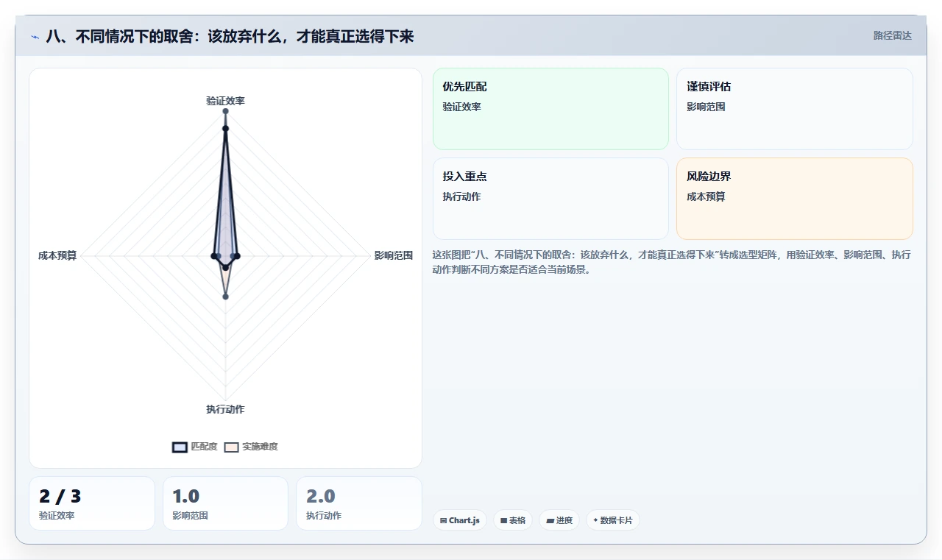Click the 验证效率 radar axis label
942x560 pixels.
tap(225, 101)
